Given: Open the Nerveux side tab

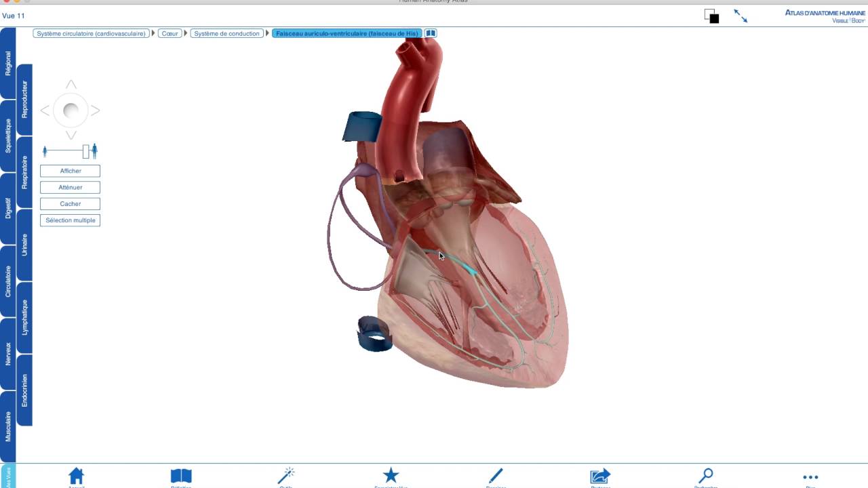Looking at the screenshot, I should point(7,354).
